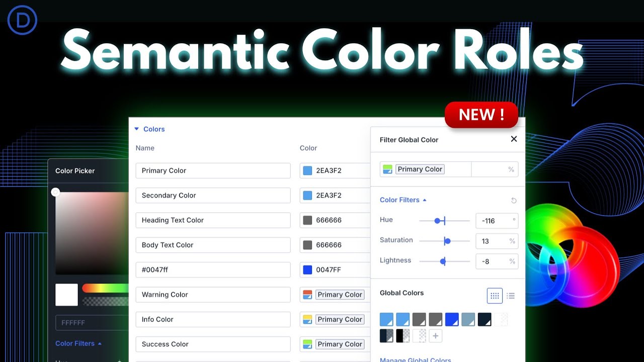Screen dimensions: 644x362
Task: Open the #0047ff row's blue swatch
Action: [307, 269]
